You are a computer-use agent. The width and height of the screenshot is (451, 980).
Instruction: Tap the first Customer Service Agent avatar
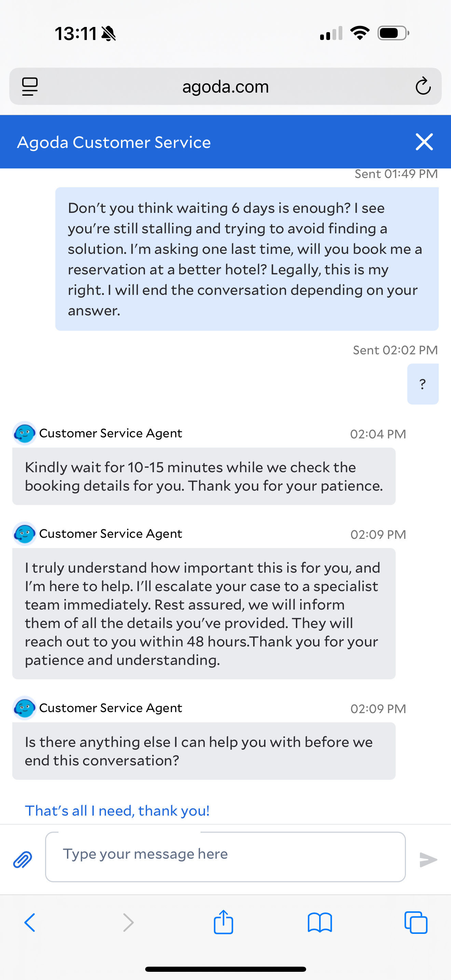(25, 433)
